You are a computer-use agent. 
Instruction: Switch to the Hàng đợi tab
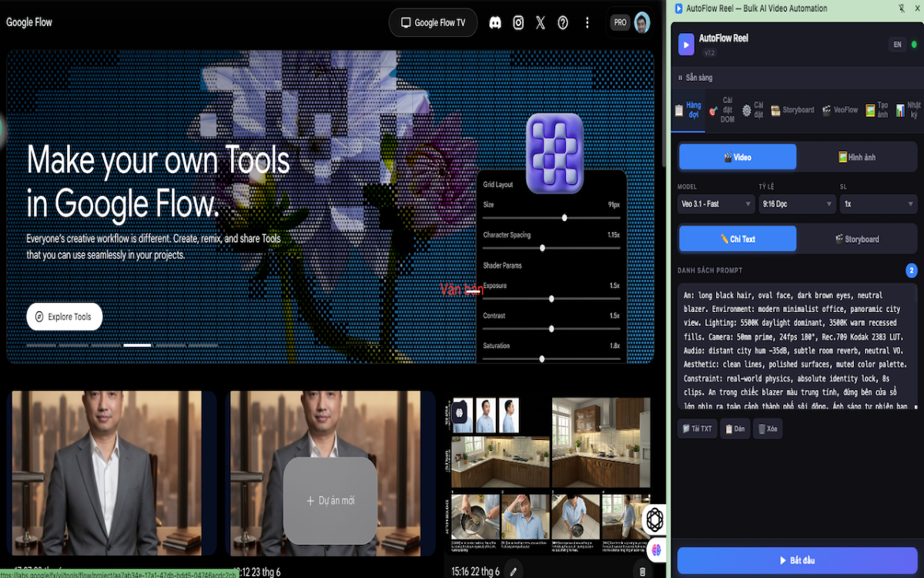coord(689,110)
